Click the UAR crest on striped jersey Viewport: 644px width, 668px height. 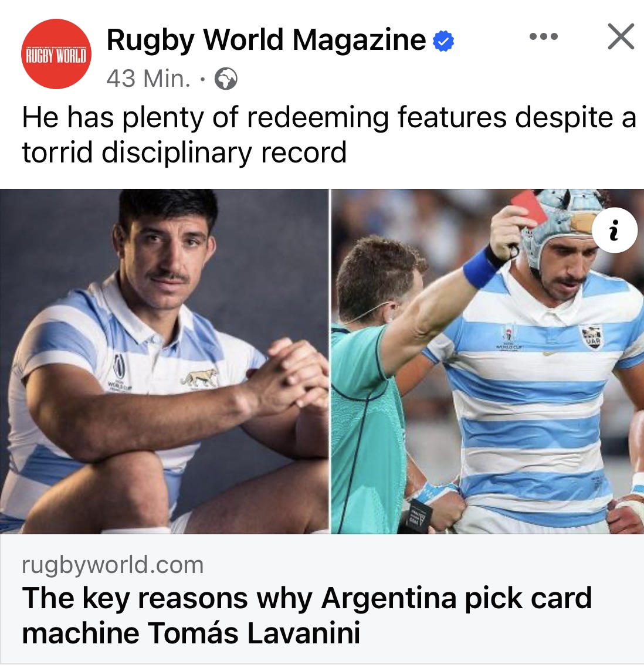[592, 337]
